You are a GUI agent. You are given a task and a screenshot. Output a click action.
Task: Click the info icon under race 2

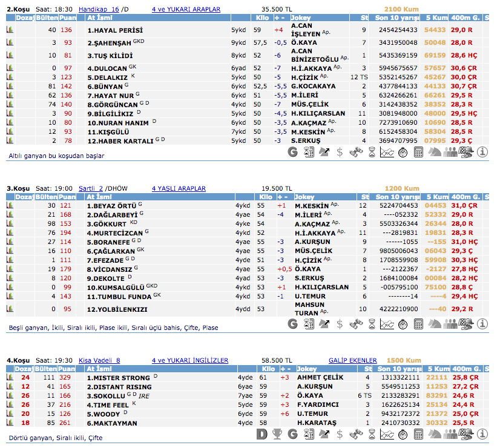[482, 153]
